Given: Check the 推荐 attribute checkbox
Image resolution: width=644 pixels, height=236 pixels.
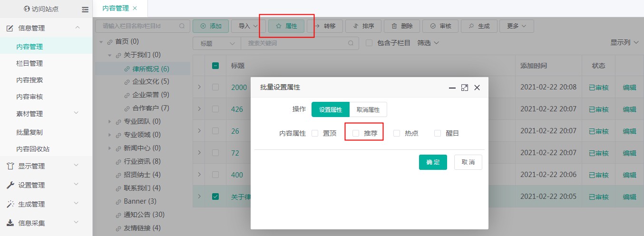Looking at the screenshot, I should (x=356, y=134).
